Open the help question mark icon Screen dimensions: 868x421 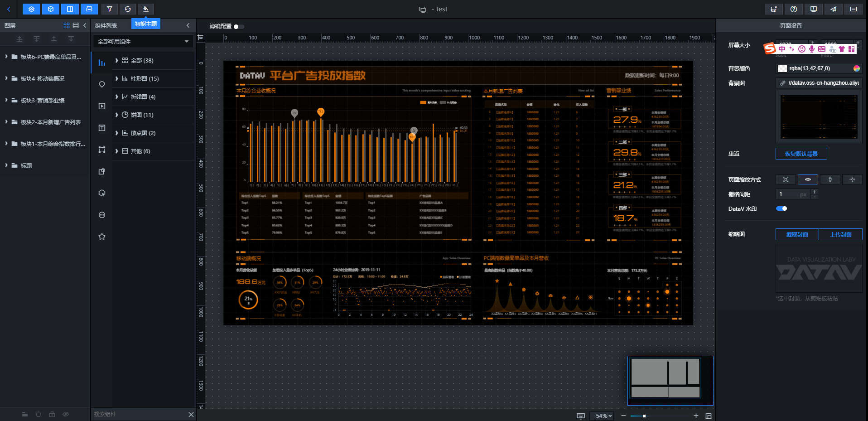(x=794, y=9)
